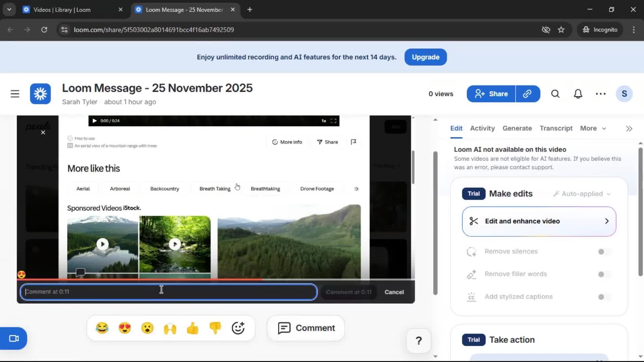Enable the Remove filler words toggle
Screen dimensions: 644x362
602,274
